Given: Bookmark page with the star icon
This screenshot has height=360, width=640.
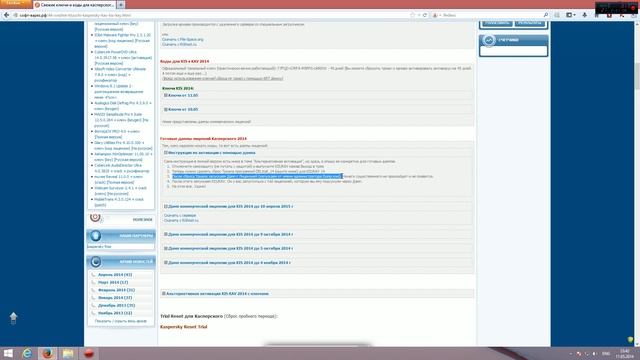Looking at the screenshot, I should (412, 15).
